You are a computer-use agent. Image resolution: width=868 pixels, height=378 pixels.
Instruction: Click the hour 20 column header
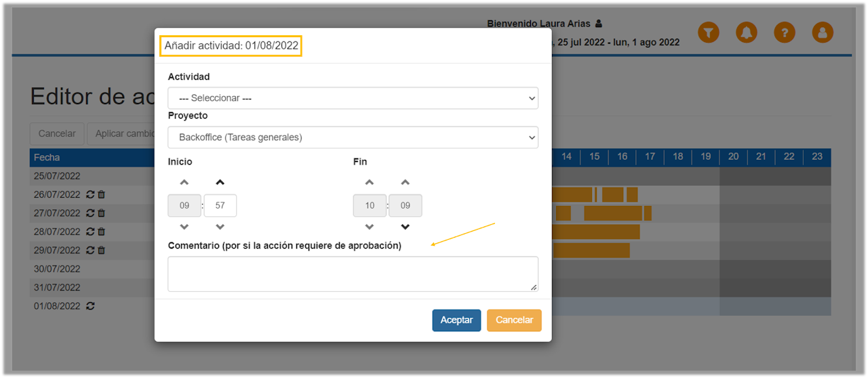733,157
